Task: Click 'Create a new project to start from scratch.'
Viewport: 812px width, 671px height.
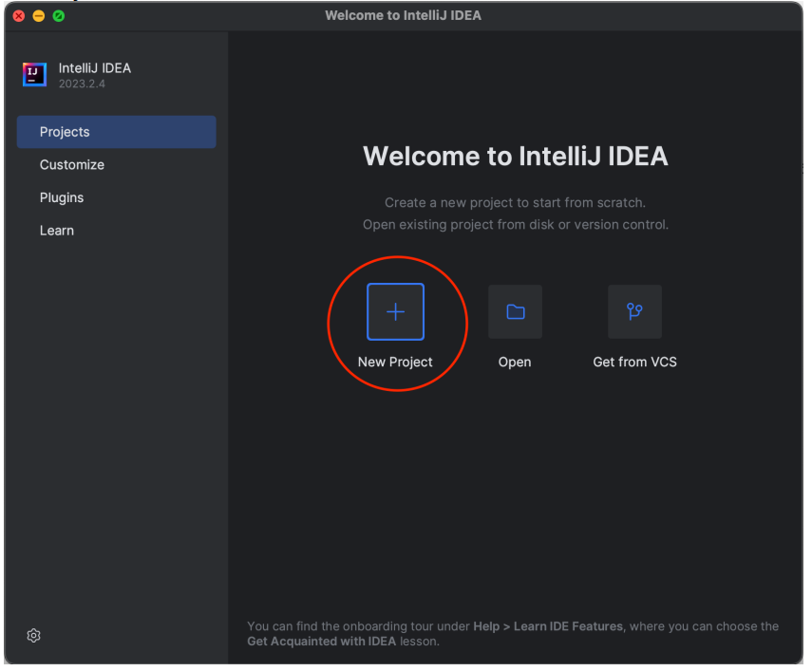Action: (x=516, y=202)
